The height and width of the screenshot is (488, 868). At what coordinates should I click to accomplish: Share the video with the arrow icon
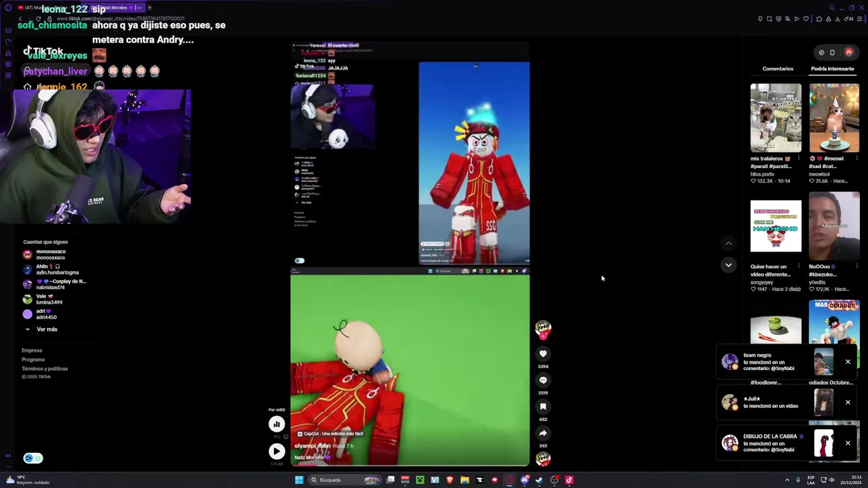coord(542,433)
